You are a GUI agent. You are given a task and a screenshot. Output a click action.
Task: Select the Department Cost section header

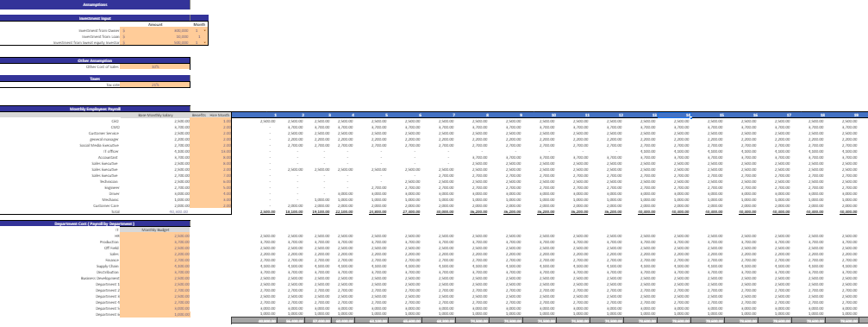click(x=95, y=223)
